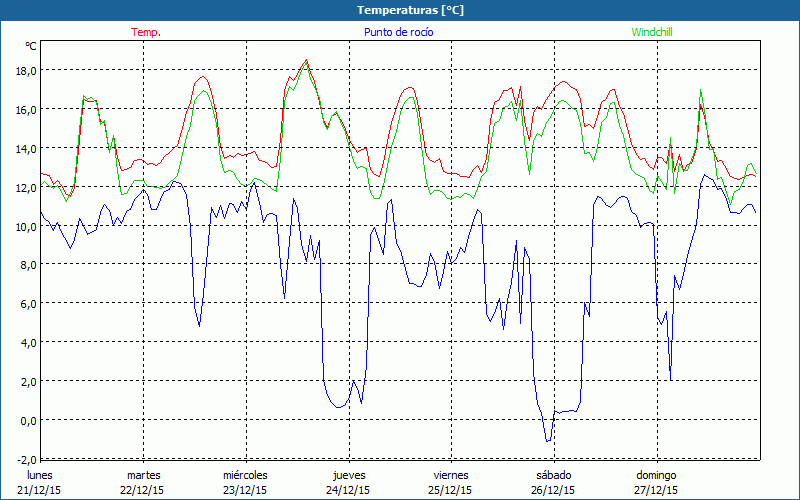Click the 18,0 y-axis value

point(26,71)
